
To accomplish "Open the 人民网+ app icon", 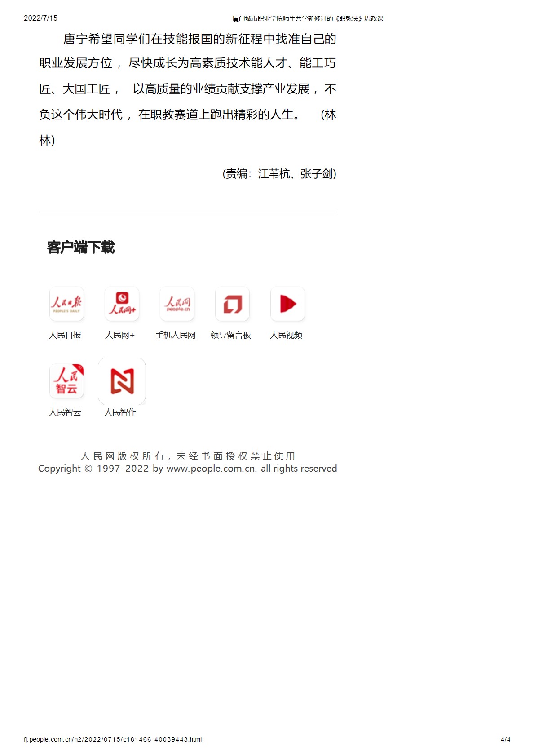I will pos(122,304).
